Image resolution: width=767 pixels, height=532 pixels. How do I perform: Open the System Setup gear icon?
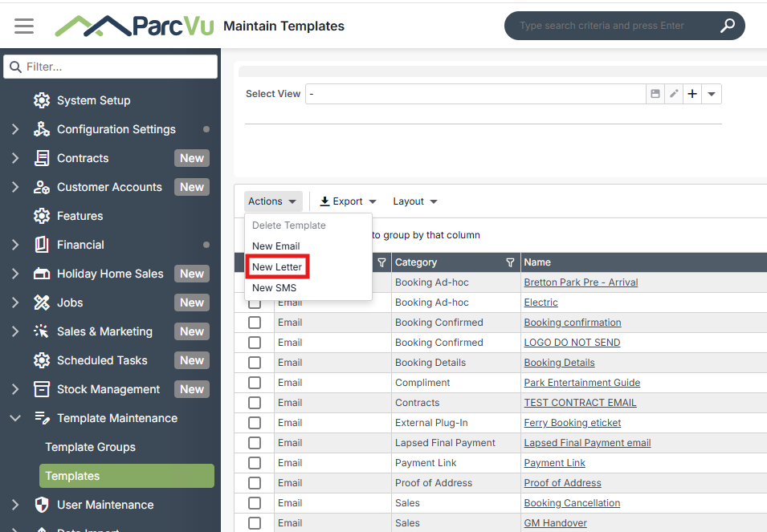[42, 100]
